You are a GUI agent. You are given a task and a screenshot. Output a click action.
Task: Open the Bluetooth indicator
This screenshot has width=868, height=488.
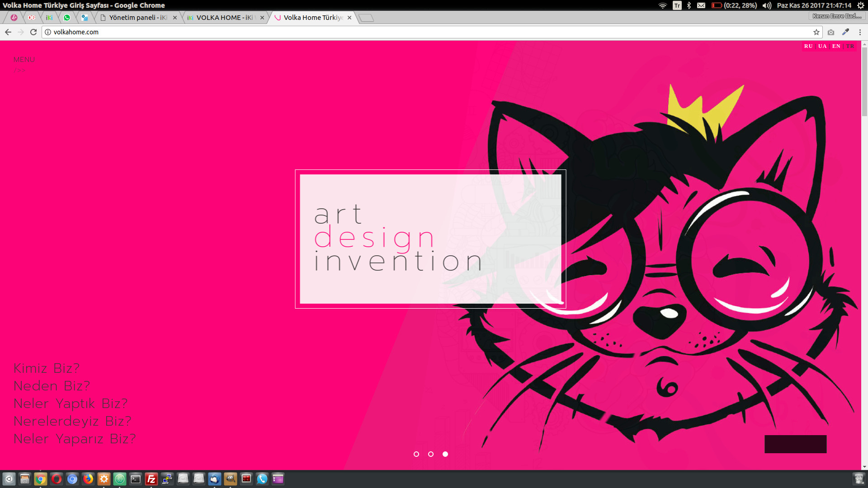(x=689, y=5)
